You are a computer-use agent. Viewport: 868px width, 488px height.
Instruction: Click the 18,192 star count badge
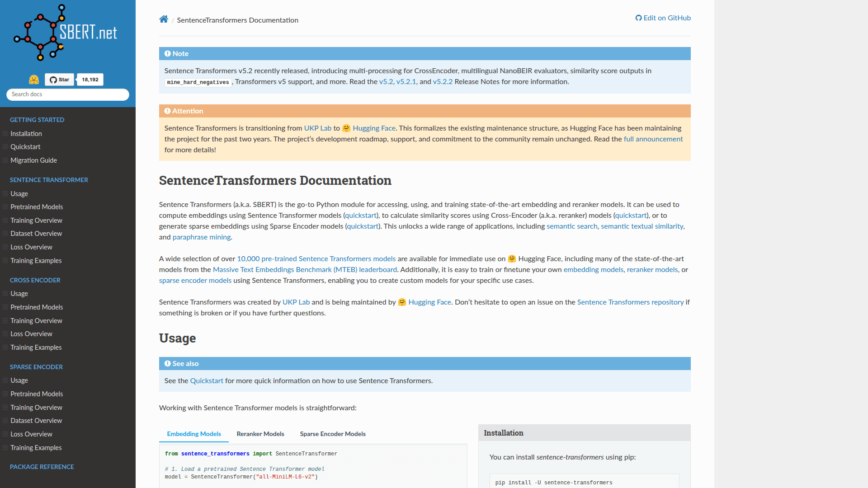pyautogui.click(x=90, y=79)
